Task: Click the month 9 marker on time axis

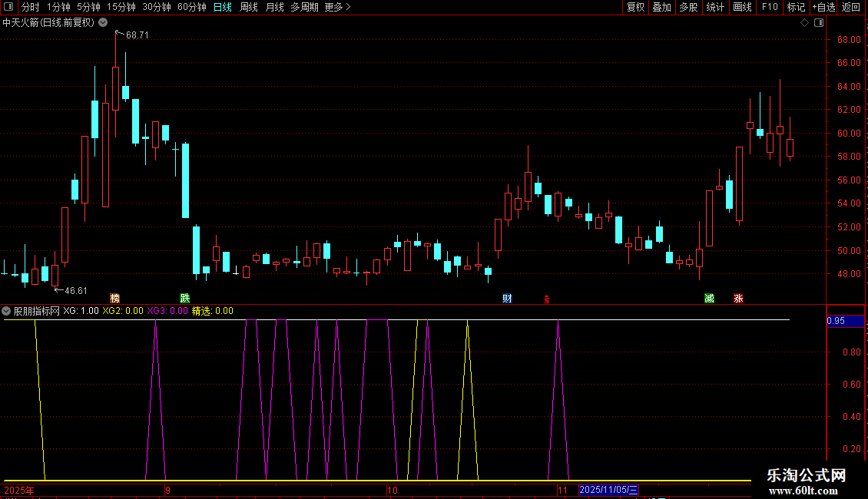Action: pyautogui.click(x=167, y=490)
